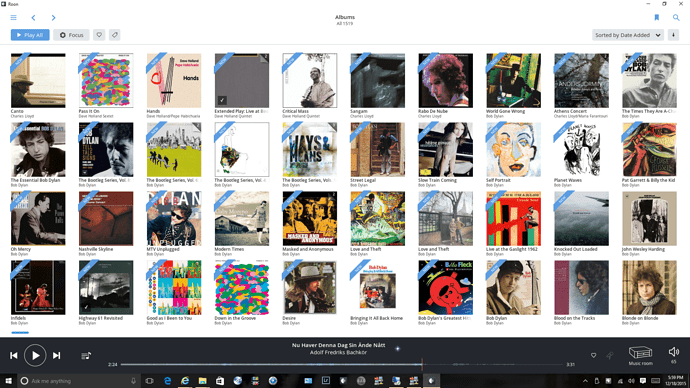Viewport: 690px width, 388px height.
Task: Toggle sort direction arrow button
Action: tap(673, 35)
